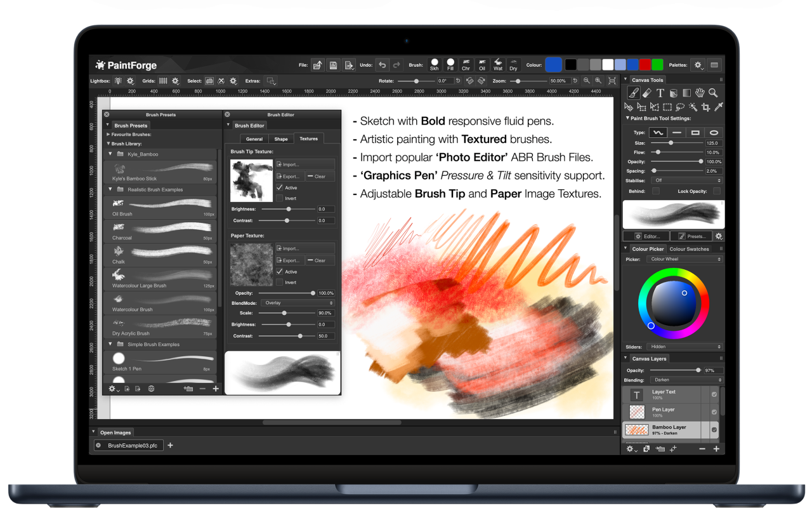
Task: Toggle the Lock Opacity checkbox
Action: pos(716,191)
